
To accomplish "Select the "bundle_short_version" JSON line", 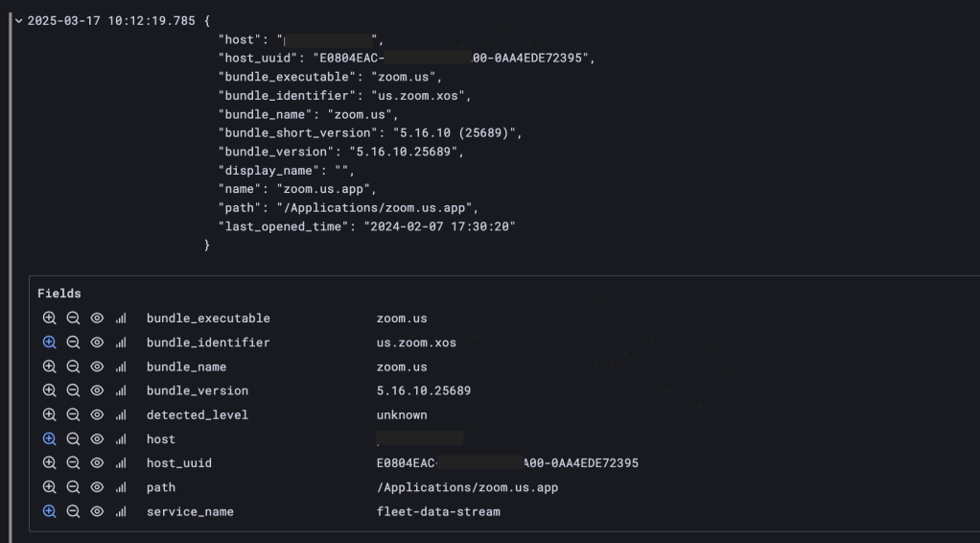I will (x=370, y=133).
